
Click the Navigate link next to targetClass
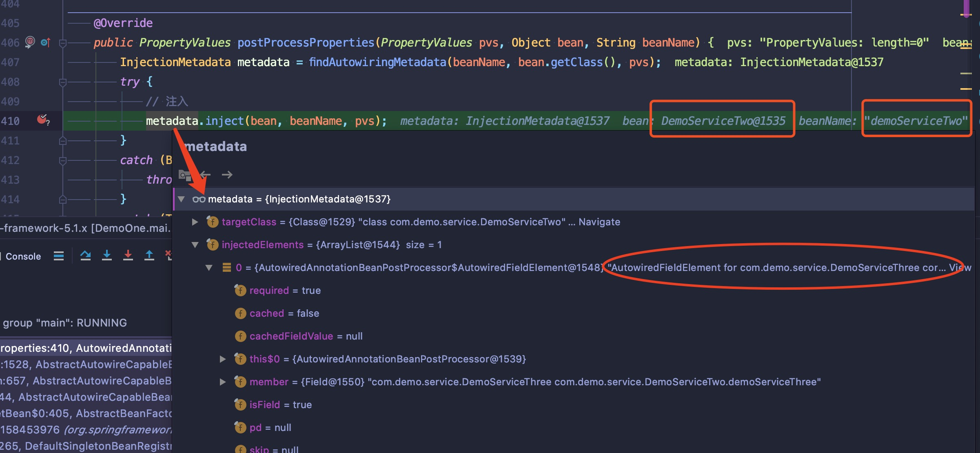point(599,222)
